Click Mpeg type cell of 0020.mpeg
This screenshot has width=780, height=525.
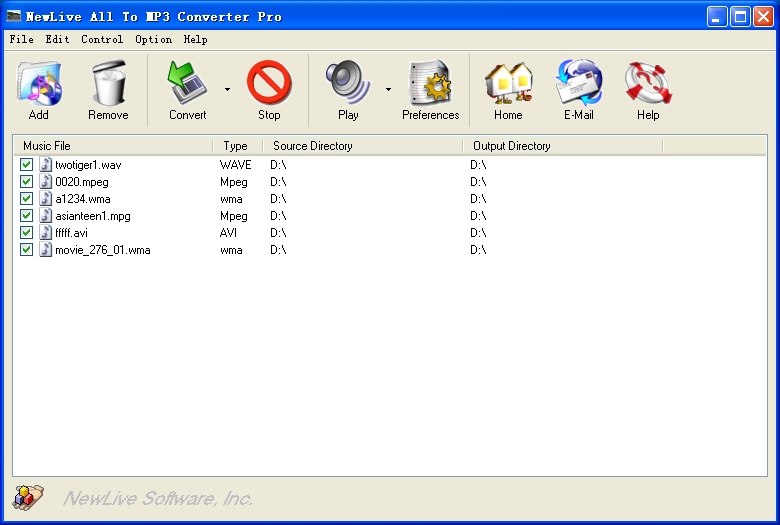(x=234, y=182)
